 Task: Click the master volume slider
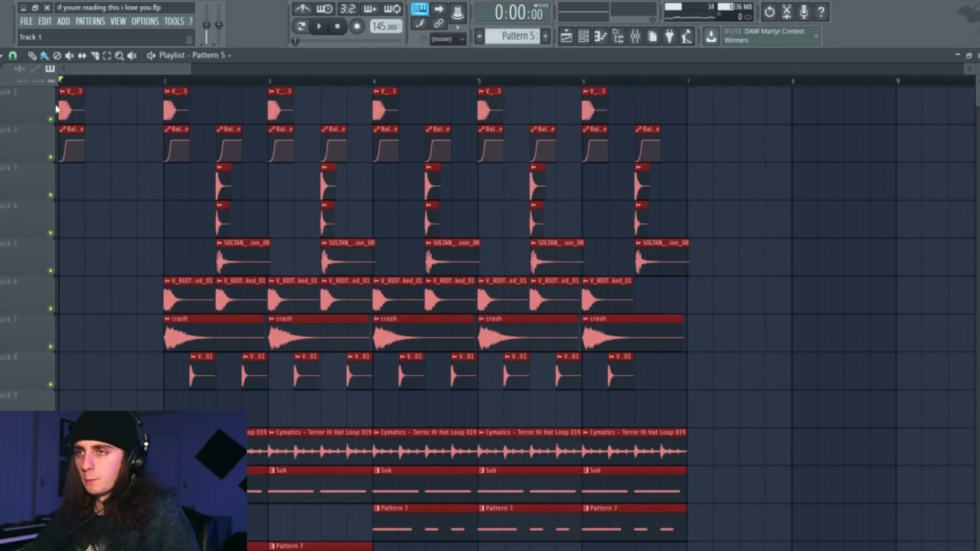pyautogui.click(x=206, y=25)
